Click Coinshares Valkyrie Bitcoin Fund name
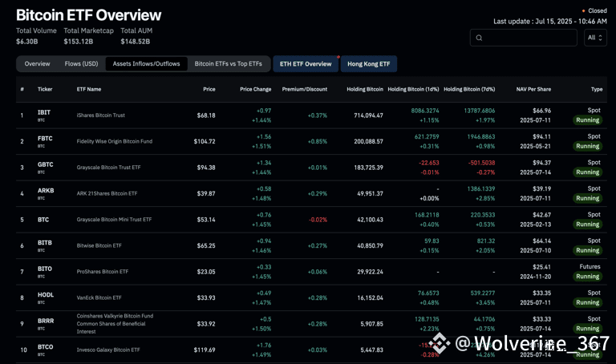The image size is (616, 364). (115, 324)
